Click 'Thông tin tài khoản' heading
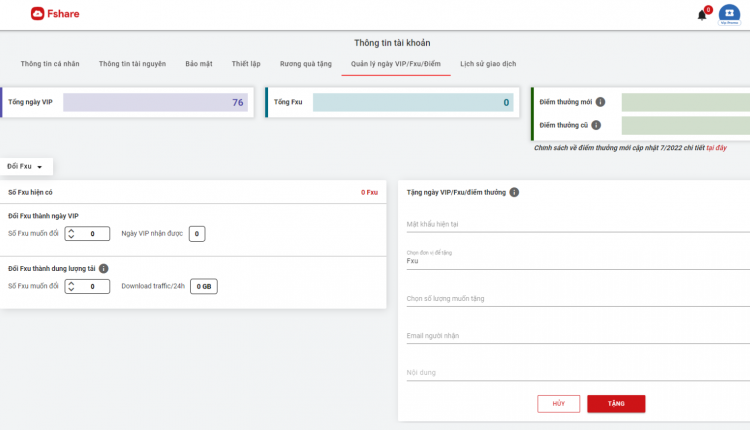 [392, 43]
